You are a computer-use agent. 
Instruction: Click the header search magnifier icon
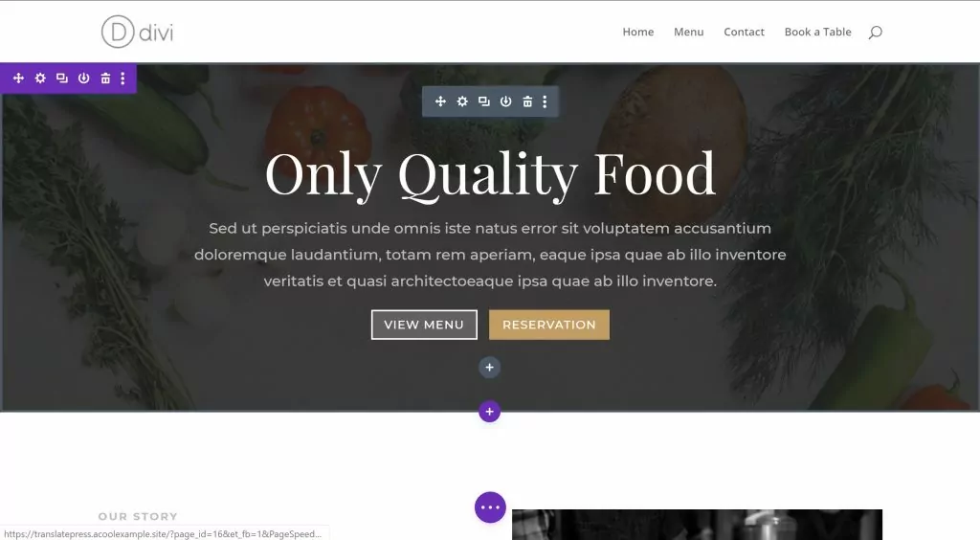pyautogui.click(x=875, y=33)
